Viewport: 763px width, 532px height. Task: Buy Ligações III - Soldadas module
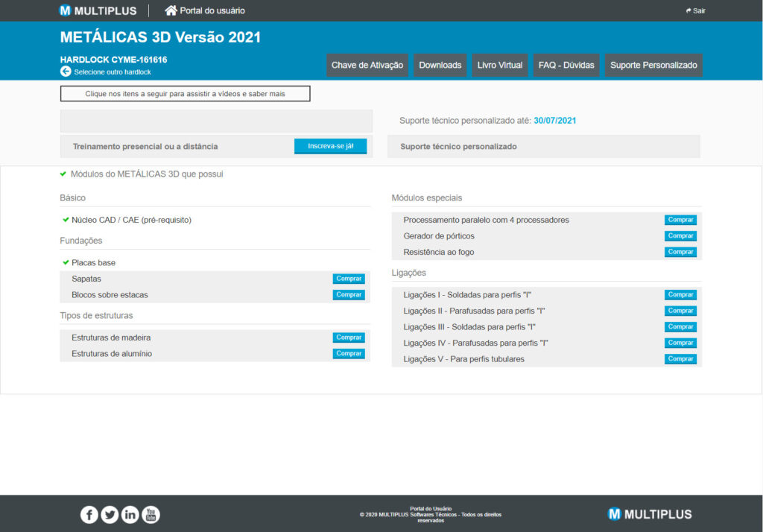[681, 326]
